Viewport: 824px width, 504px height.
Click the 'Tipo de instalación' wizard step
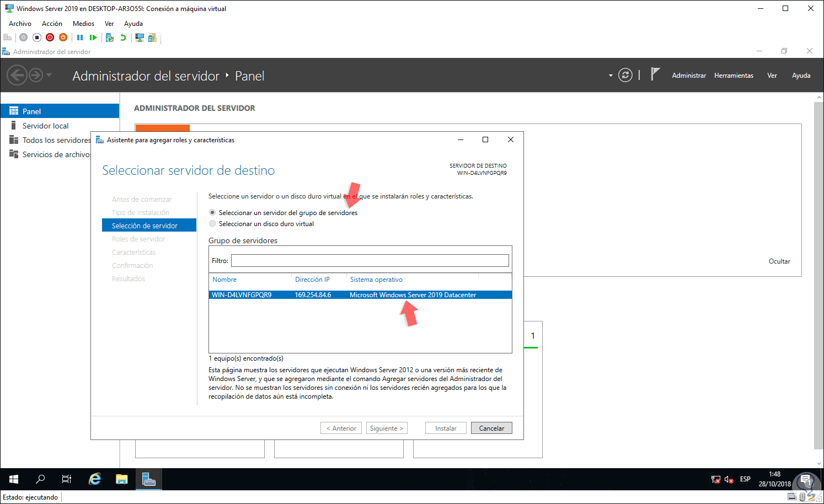140,213
